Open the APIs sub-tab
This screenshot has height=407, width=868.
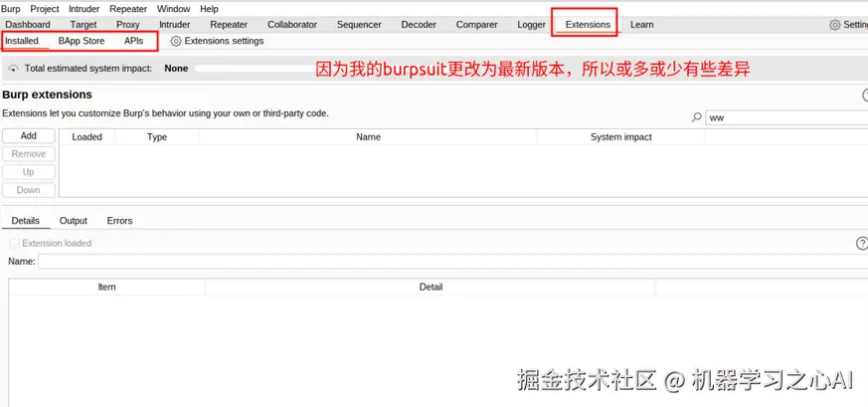tap(133, 41)
